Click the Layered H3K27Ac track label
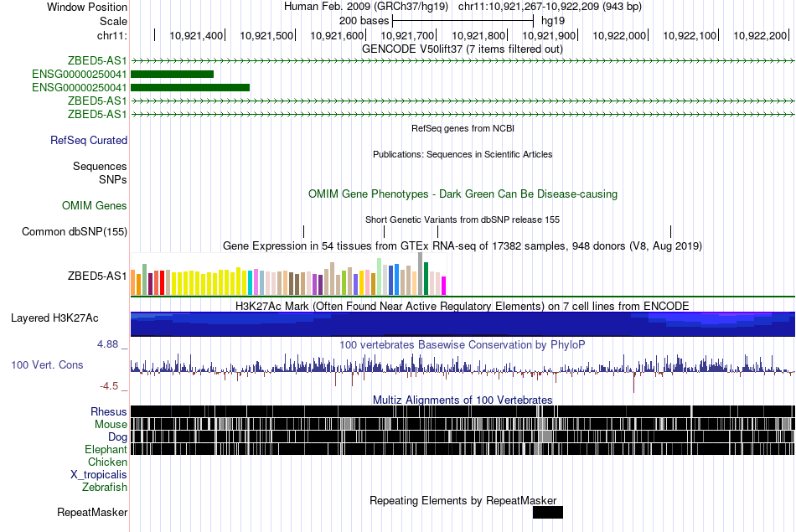The image size is (796, 532). (x=54, y=318)
